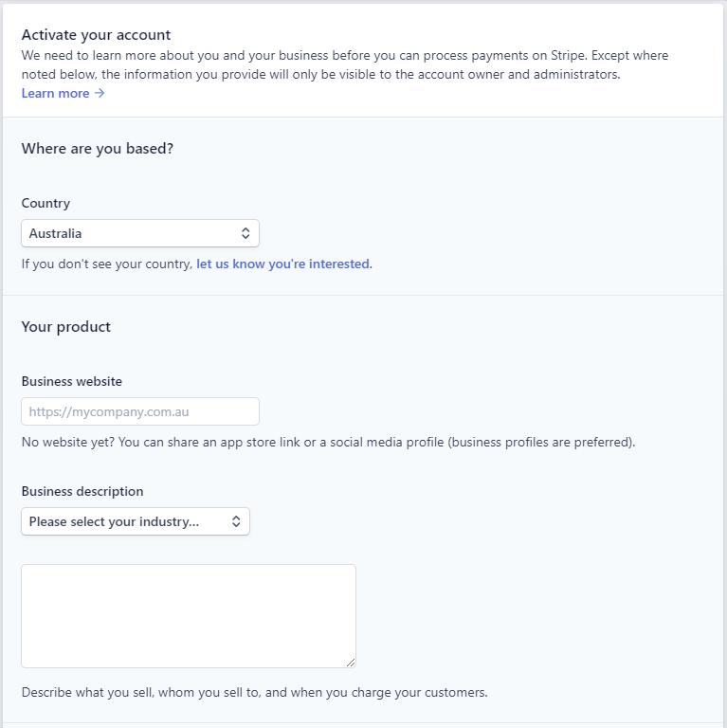Click the 'Australia' text in Country select
The image size is (727, 728).
pos(55,233)
